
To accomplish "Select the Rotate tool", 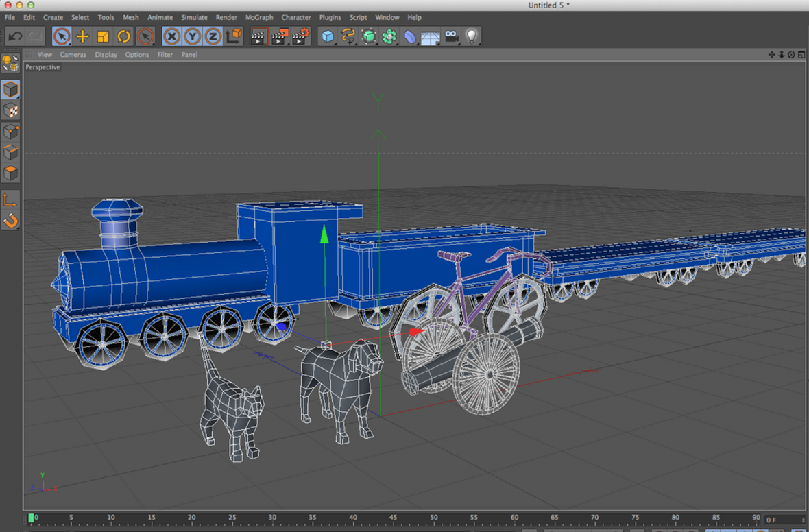I will point(124,36).
